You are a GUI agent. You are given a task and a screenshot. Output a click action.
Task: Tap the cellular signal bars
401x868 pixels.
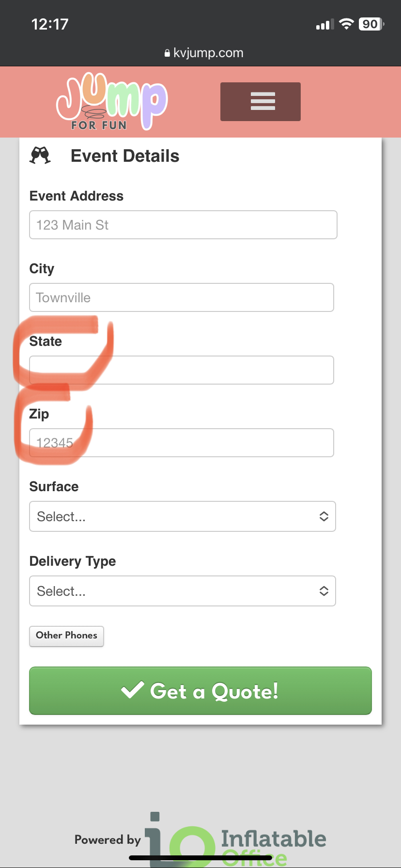tap(324, 25)
